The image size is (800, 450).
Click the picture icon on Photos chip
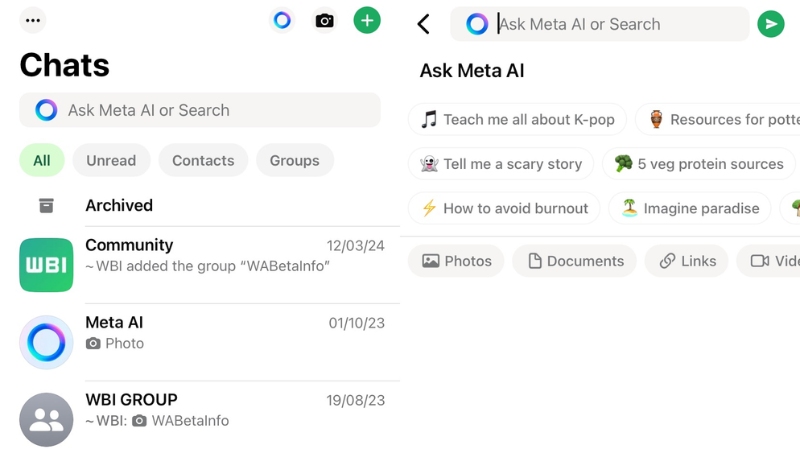431,261
